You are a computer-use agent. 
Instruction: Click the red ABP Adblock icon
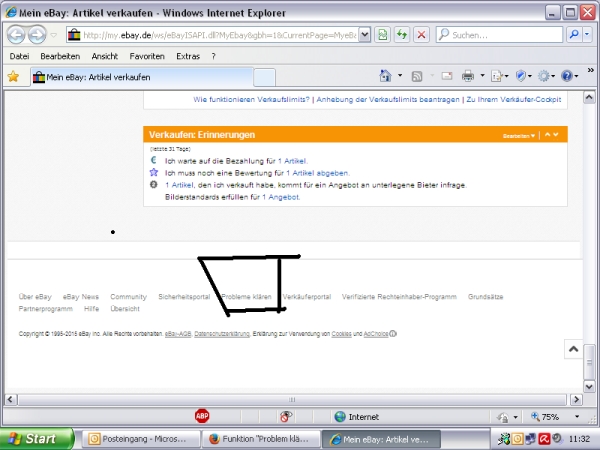(202, 416)
